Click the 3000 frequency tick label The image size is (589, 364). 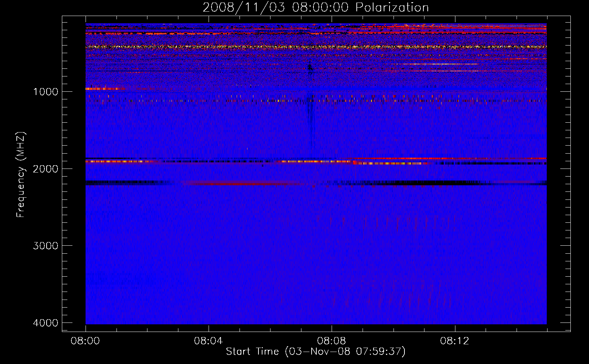46,246
